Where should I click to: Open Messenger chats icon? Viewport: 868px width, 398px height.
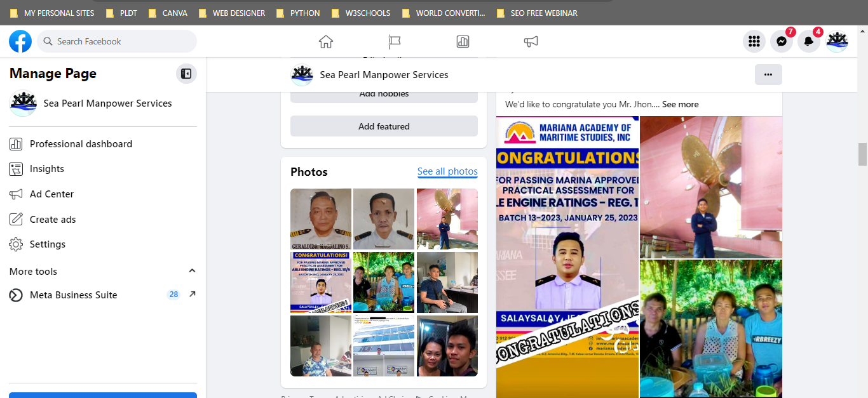pos(782,41)
